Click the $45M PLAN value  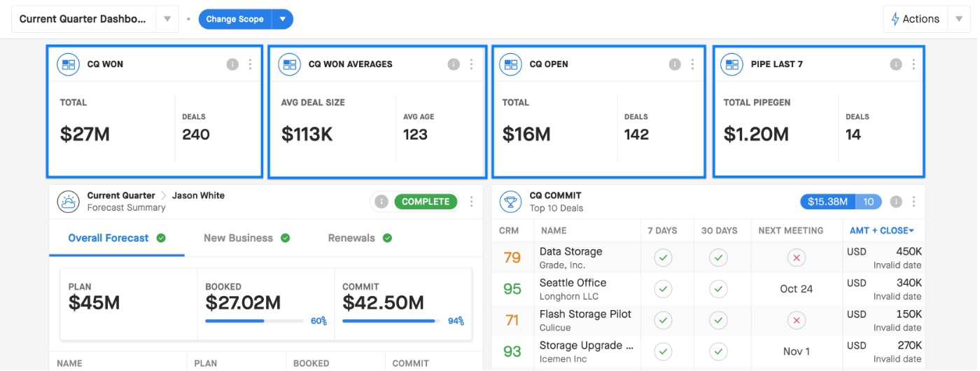(x=94, y=302)
